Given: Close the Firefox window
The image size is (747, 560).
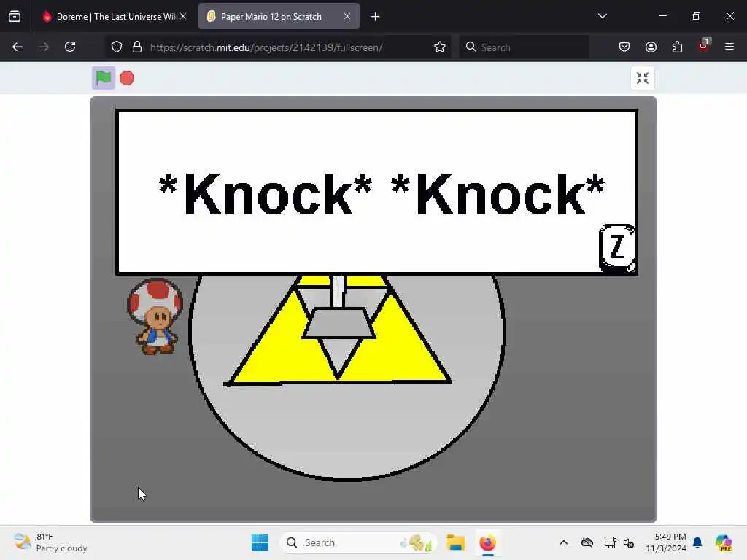Looking at the screenshot, I should [729, 16].
